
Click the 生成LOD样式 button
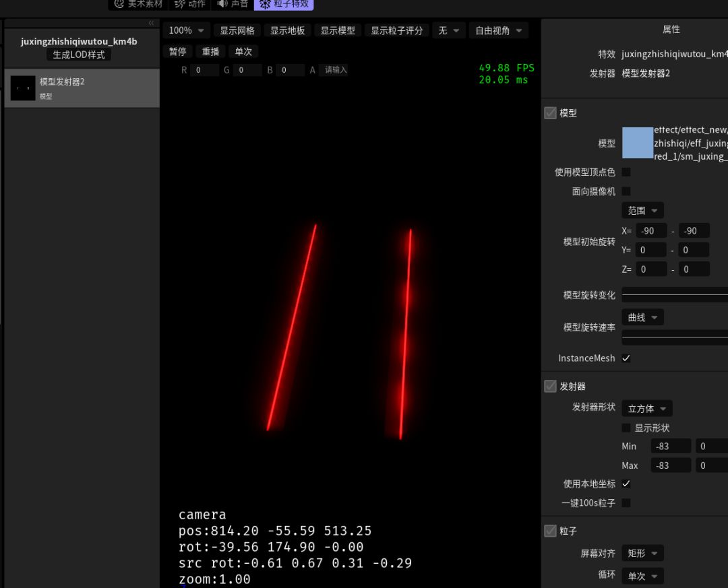79,55
